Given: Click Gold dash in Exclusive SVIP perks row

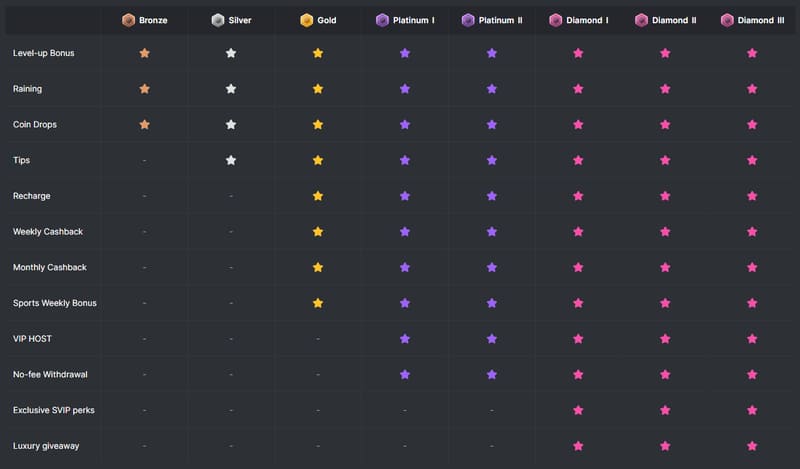Looking at the screenshot, I should point(318,410).
